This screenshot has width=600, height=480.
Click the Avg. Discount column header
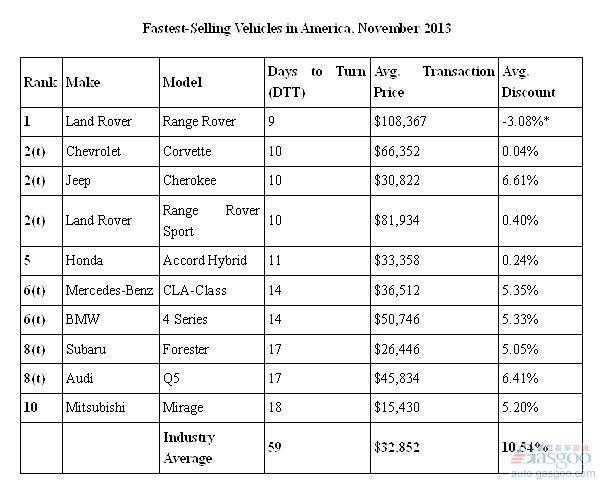[541, 82]
